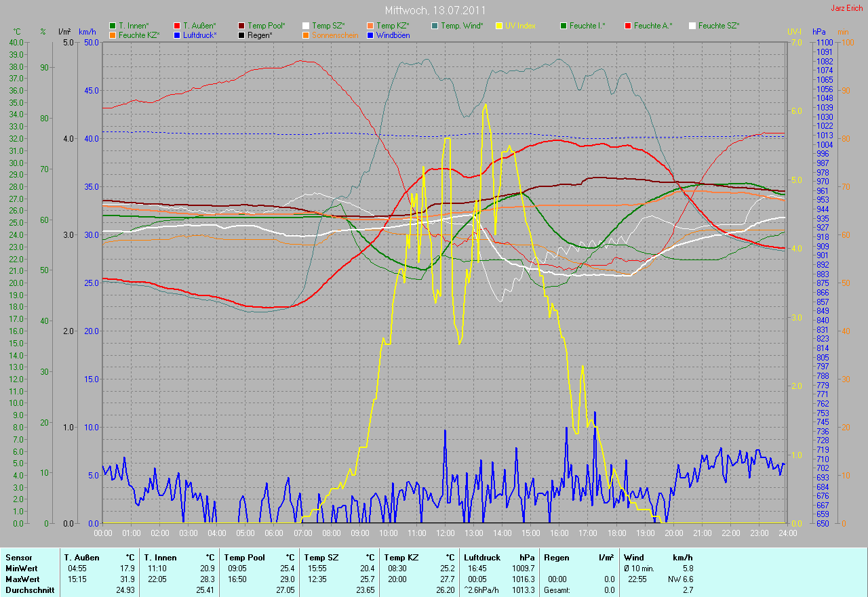
Task: Click the blue Windböen legend swatch
Action: (x=370, y=35)
